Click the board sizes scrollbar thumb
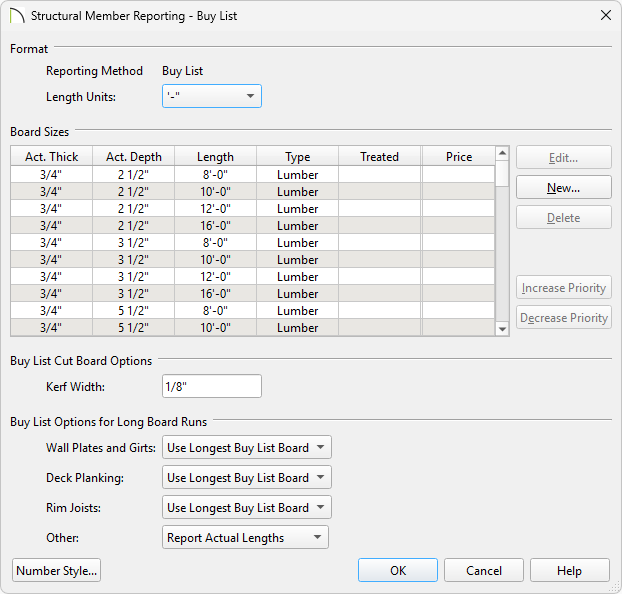This screenshot has height=594, width=622. pyautogui.click(x=502, y=173)
